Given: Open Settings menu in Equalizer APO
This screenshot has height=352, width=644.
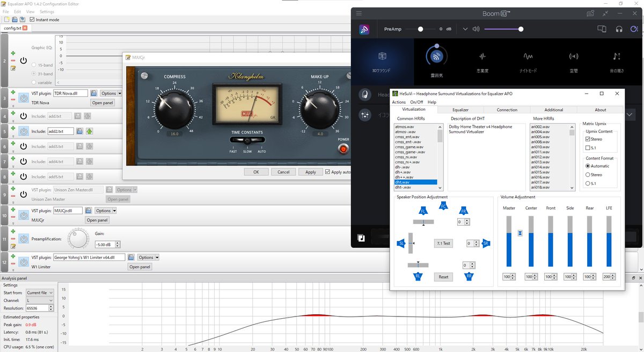Looking at the screenshot, I should click(x=47, y=11).
